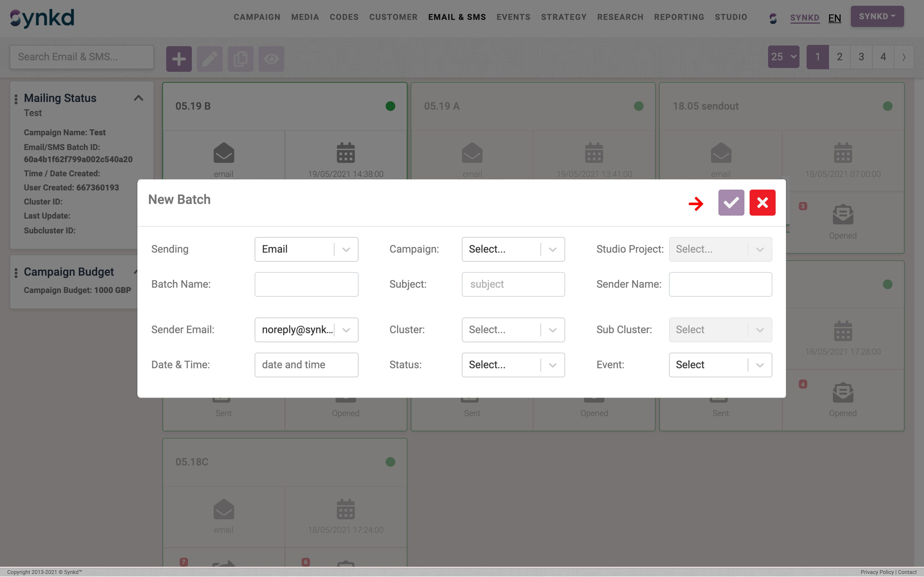
Task: Go to page 3 of results
Action: tap(861, 57)
